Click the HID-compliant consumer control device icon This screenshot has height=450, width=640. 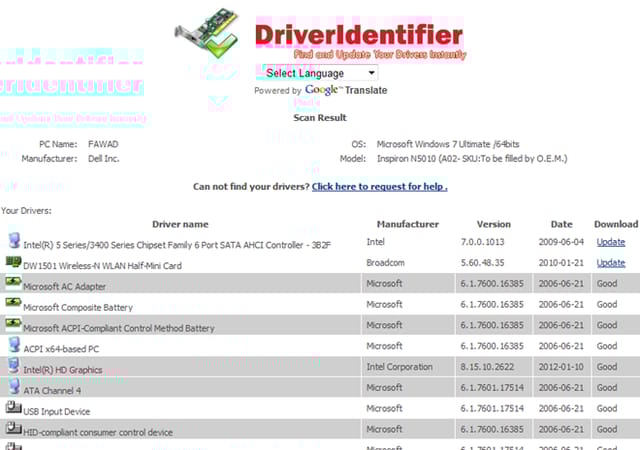(x=13, y=428)
